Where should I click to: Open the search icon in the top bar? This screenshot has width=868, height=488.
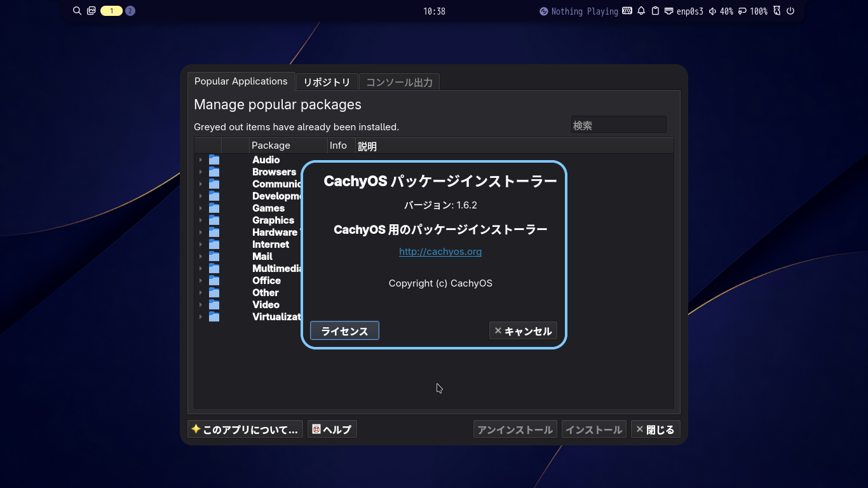pos(78,11)
